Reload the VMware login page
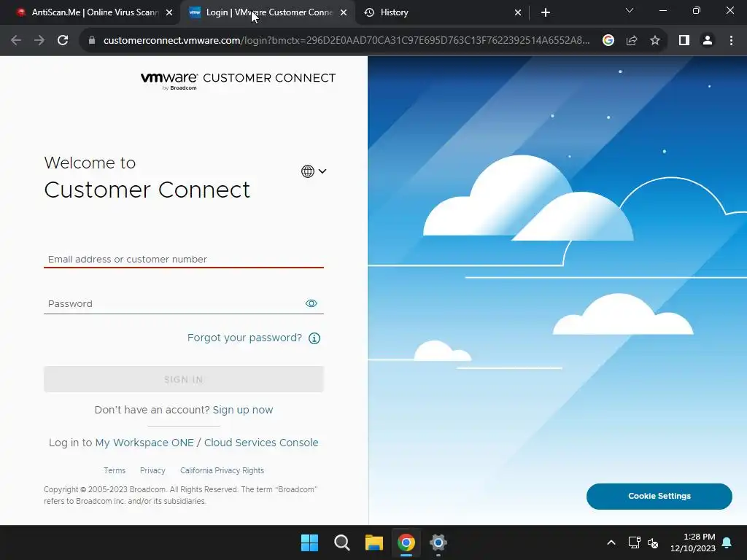Viewport: 747px width, 560px height. pyautogui.click(x=63, y=41)
